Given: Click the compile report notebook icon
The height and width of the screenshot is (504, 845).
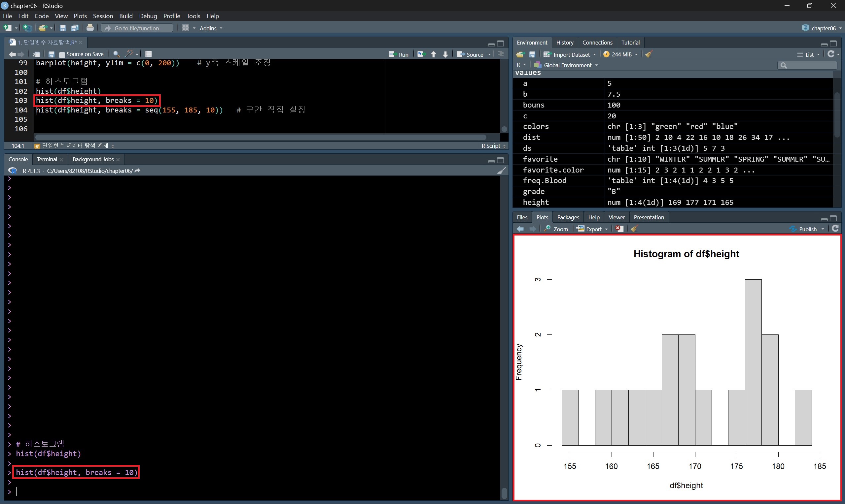Looking at the screenshot, I should point(148,54).
